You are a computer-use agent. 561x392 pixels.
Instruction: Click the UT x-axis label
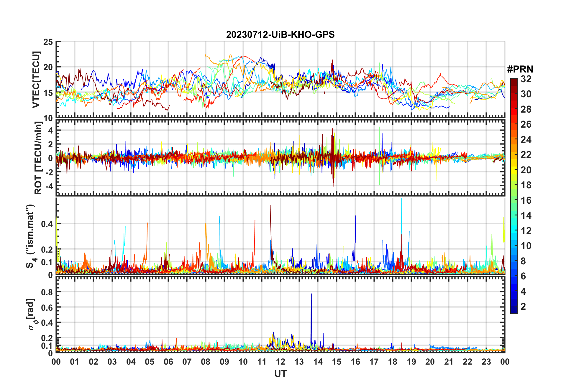tap(280, 374)
